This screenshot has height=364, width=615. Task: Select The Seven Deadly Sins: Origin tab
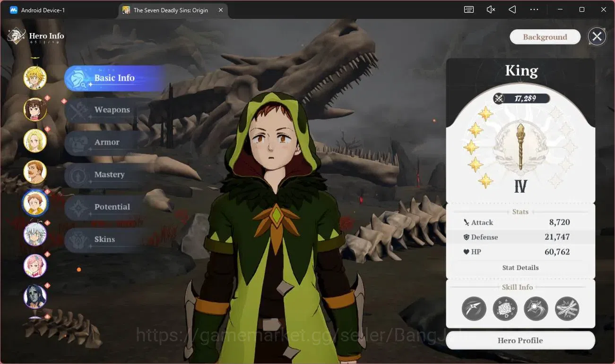[x=171, y=10]
